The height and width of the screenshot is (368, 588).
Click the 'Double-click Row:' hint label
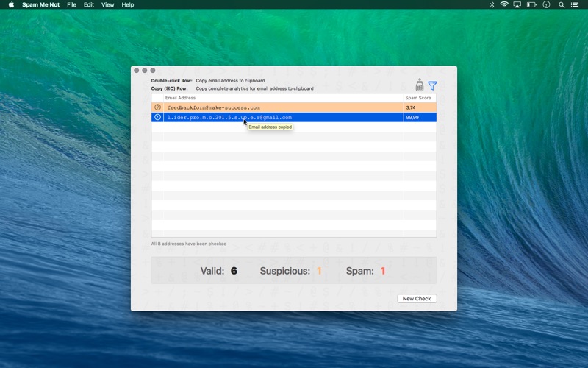point(171,81)
